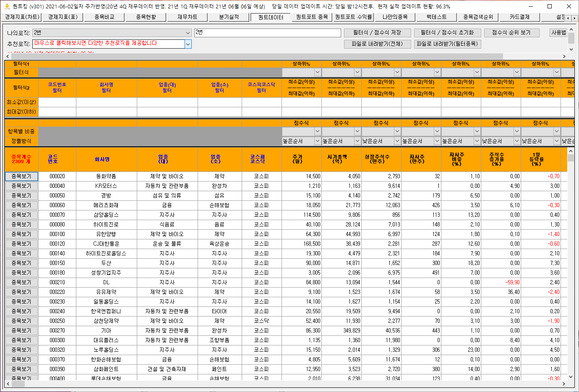Image resolution: width=579 pixels, height=392 pixels.
Task: Click the bottom scrollbar right arrow
Action: [x=564, y=384]
